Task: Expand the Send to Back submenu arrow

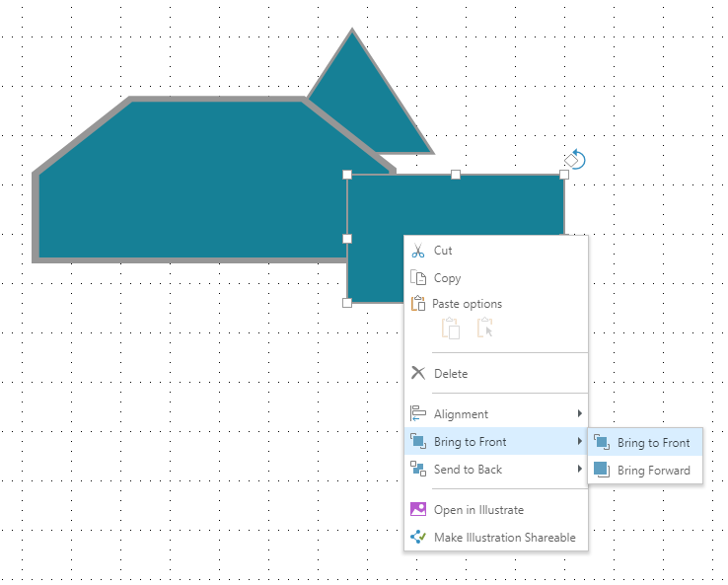Action: point(579,470)
